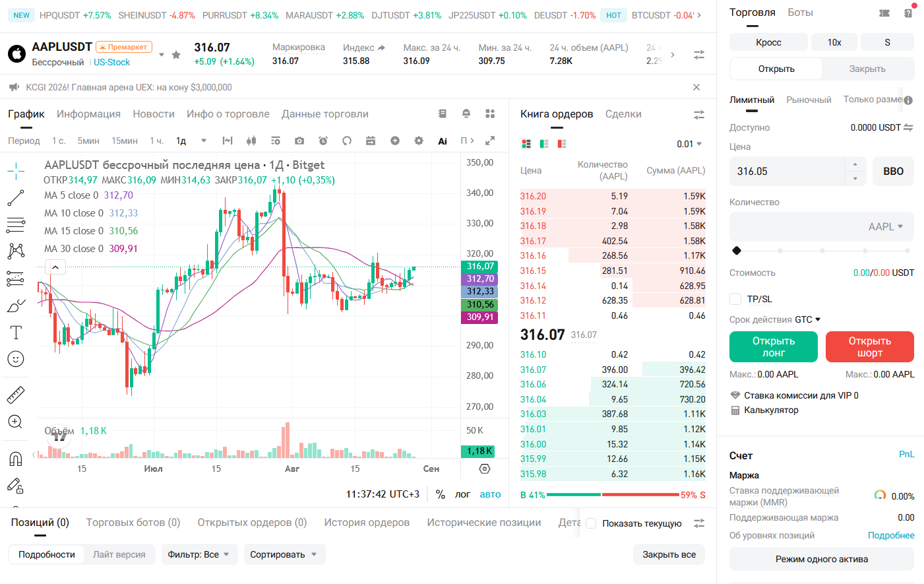The width and height of the screenshot is (924, 584).
Task: Open the calendar date range icon
Action: [371, 141]
